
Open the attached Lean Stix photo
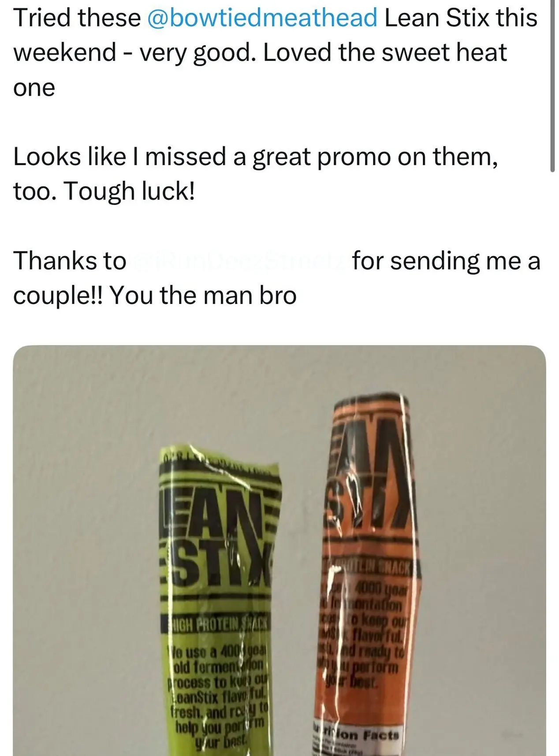[x=279, y=550]
